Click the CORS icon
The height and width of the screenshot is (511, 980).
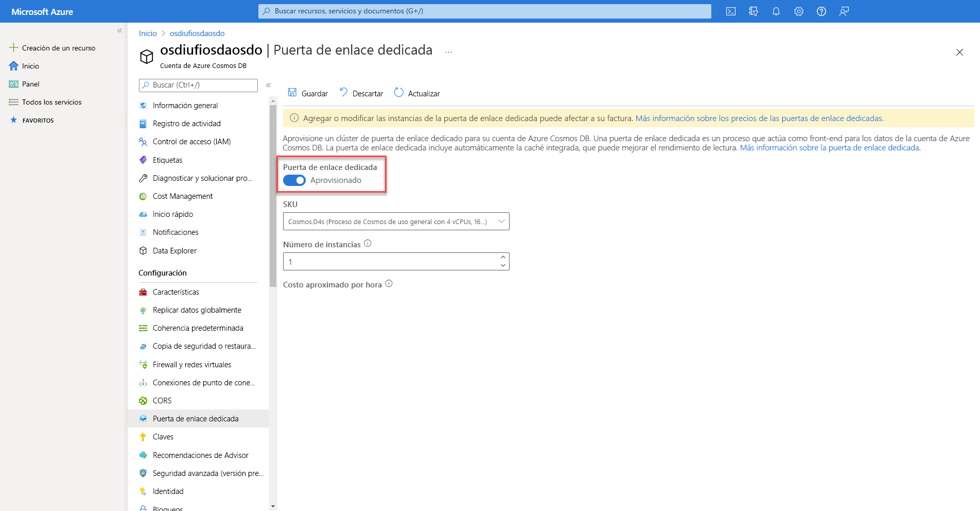click(143, 401)
